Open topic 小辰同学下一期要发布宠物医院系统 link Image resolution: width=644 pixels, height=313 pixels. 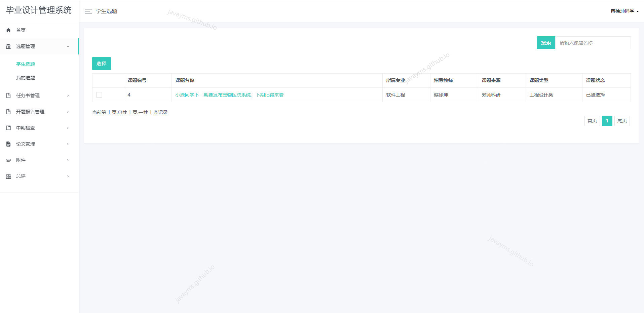click(x=230, y=95)
